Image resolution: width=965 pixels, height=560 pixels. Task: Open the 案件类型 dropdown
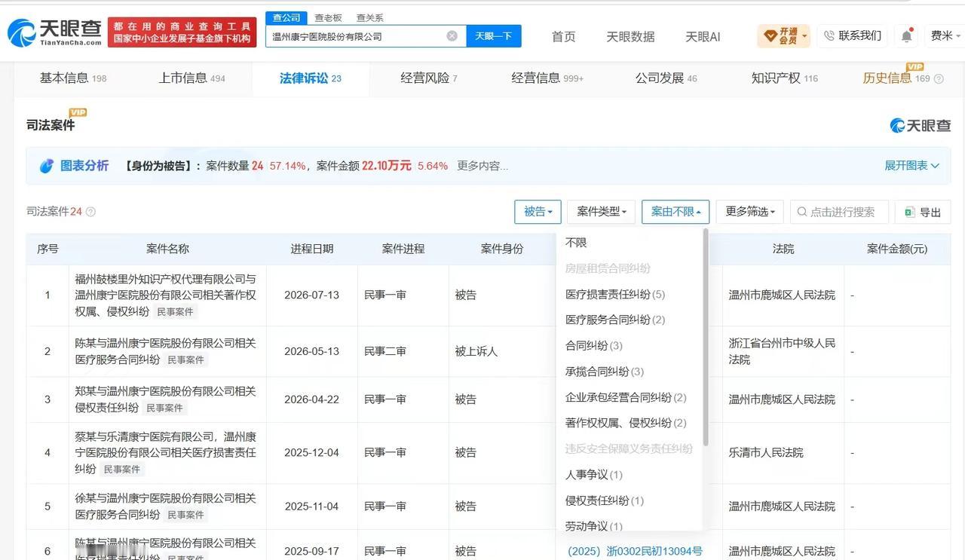[x=601, y=212]
